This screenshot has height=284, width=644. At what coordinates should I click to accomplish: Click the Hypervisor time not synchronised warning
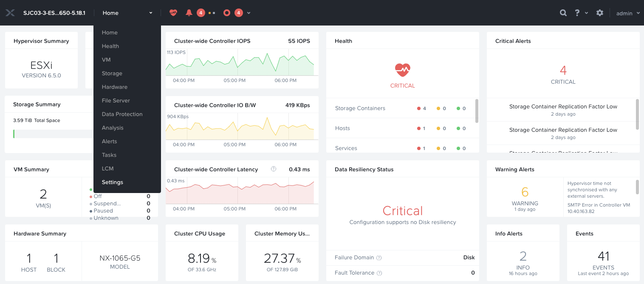coord(592,190)
